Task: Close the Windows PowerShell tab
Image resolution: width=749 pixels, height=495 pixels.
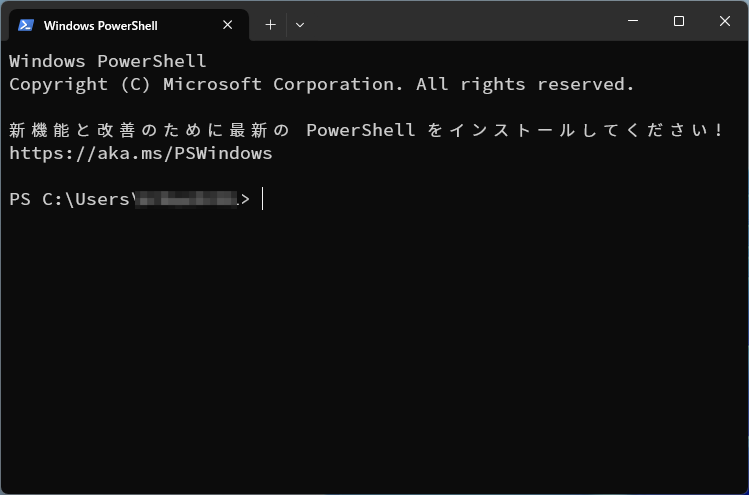Action: (228, 25)
